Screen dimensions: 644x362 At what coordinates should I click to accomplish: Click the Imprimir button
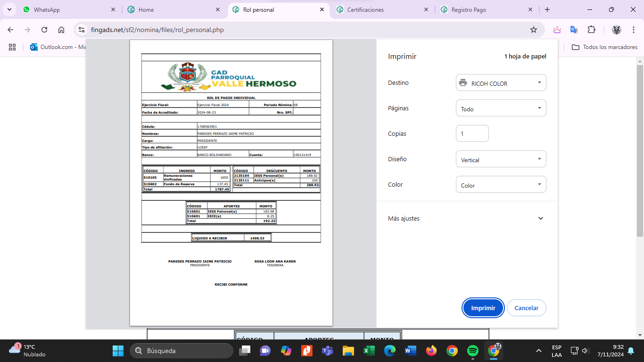483,308
